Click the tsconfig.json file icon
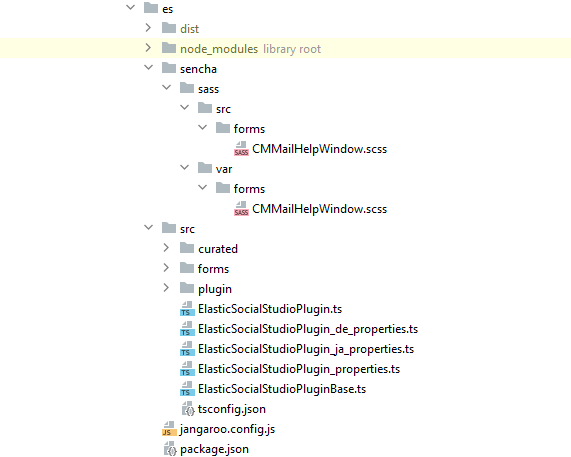Viewport: 571px width, 457px height. coord(188,409)
